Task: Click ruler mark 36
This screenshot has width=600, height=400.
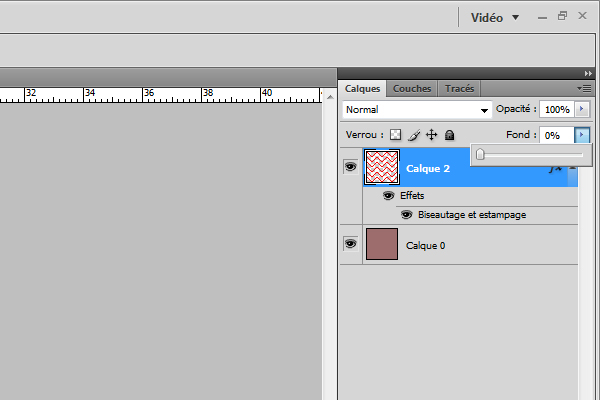Action: [148, 93]
